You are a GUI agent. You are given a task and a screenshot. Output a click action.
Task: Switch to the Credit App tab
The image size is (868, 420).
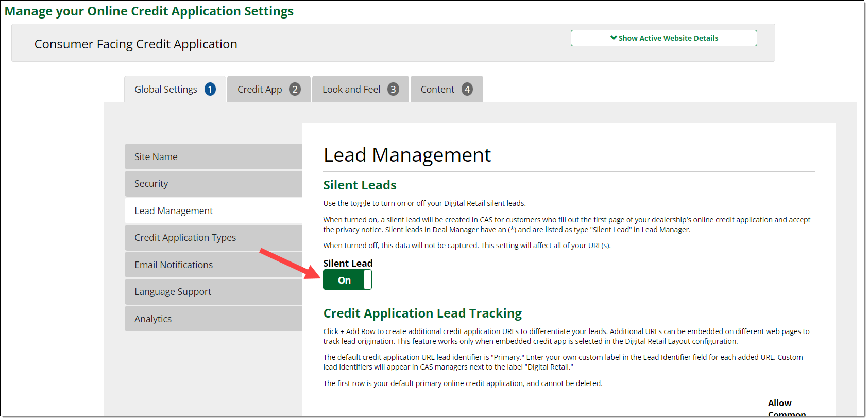click(260, 90)
